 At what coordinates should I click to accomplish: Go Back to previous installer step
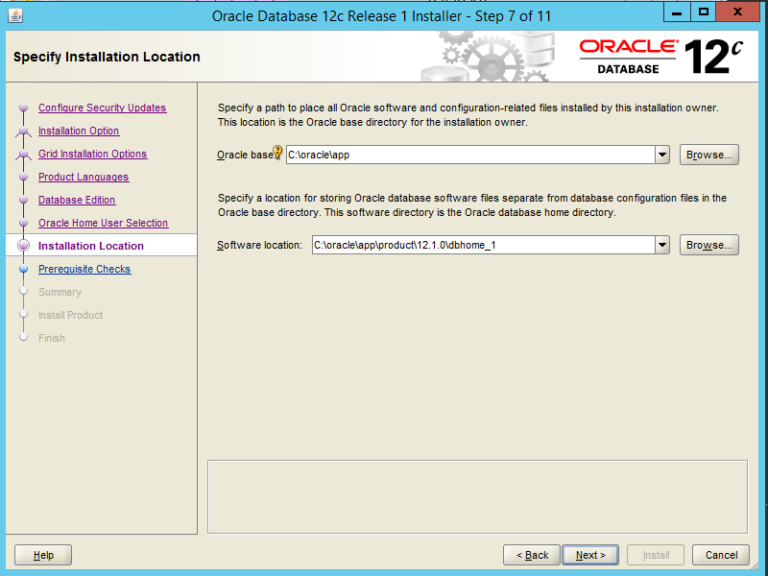tap(532, 555)
